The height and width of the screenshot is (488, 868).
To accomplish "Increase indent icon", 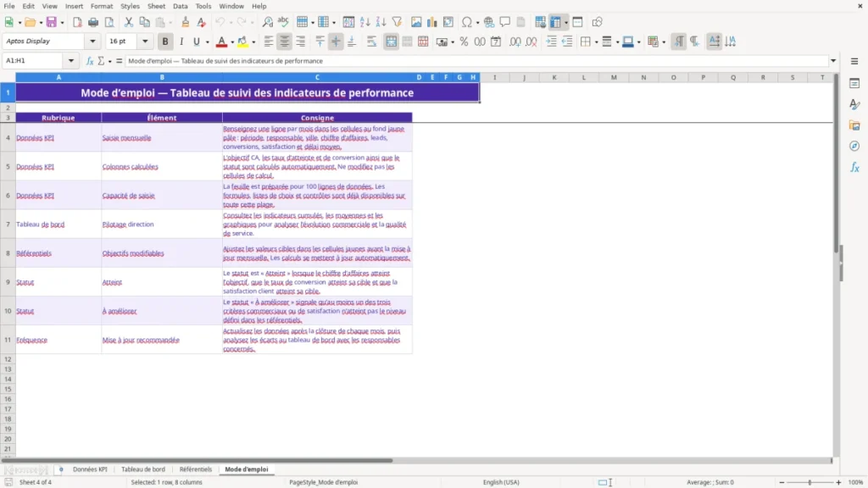I will click(551, 42).
